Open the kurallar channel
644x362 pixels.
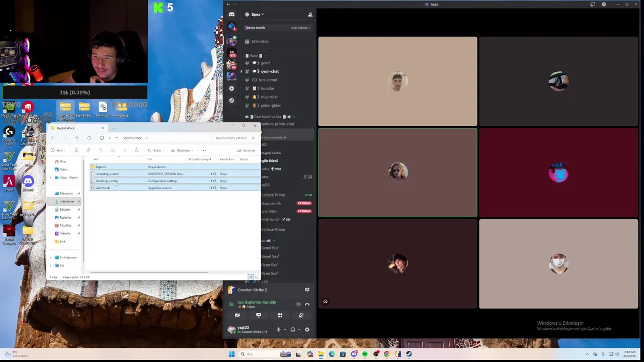267,88
